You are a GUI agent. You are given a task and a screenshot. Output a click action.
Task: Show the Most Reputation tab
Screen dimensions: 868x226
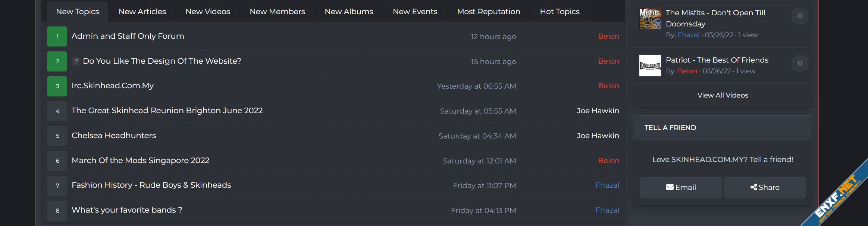coord(488,12)
